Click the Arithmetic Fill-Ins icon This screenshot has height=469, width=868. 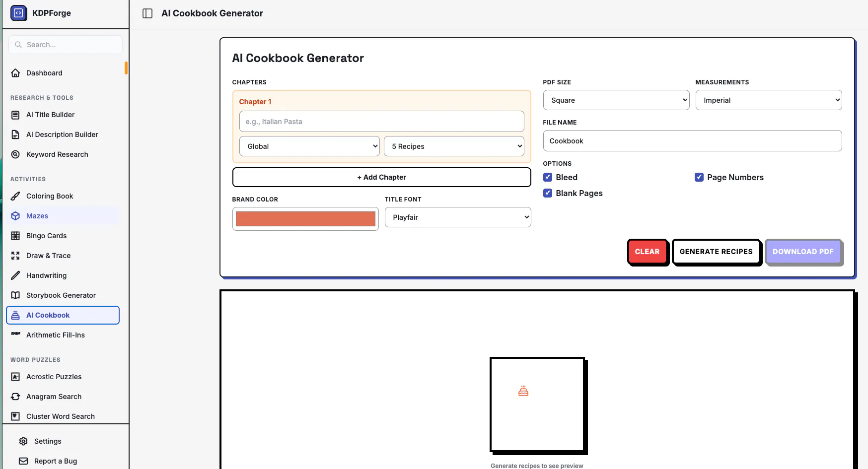click(x=15, y=334)
